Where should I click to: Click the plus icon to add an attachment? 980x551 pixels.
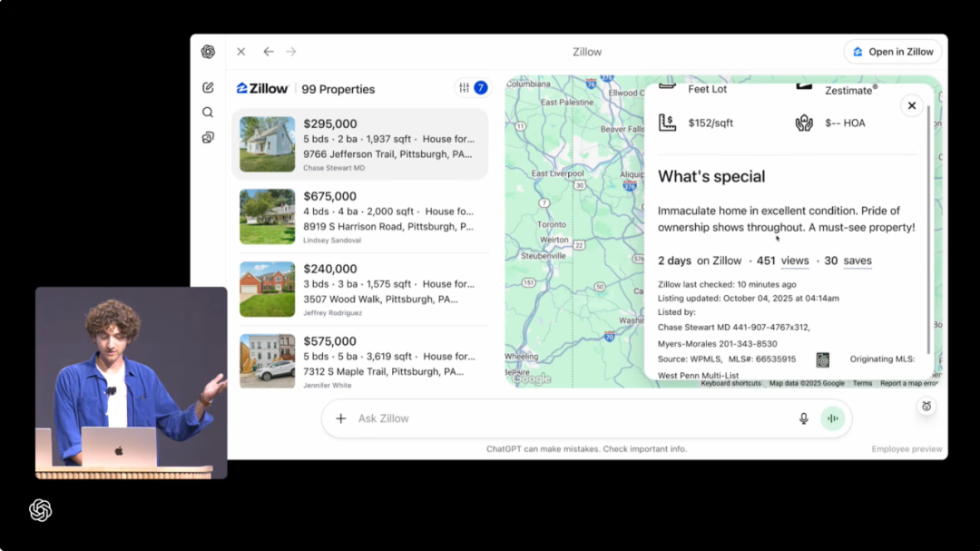click(341, 418)
